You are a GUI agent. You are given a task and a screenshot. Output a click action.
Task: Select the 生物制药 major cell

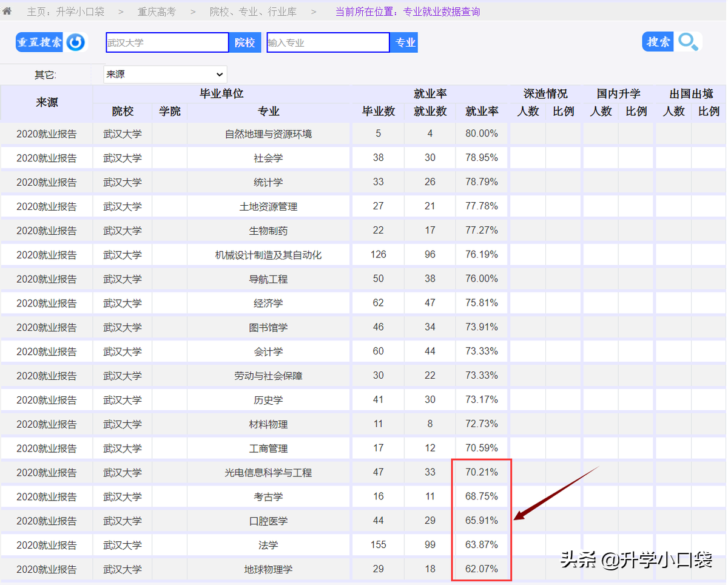click(x=269, y=231)
